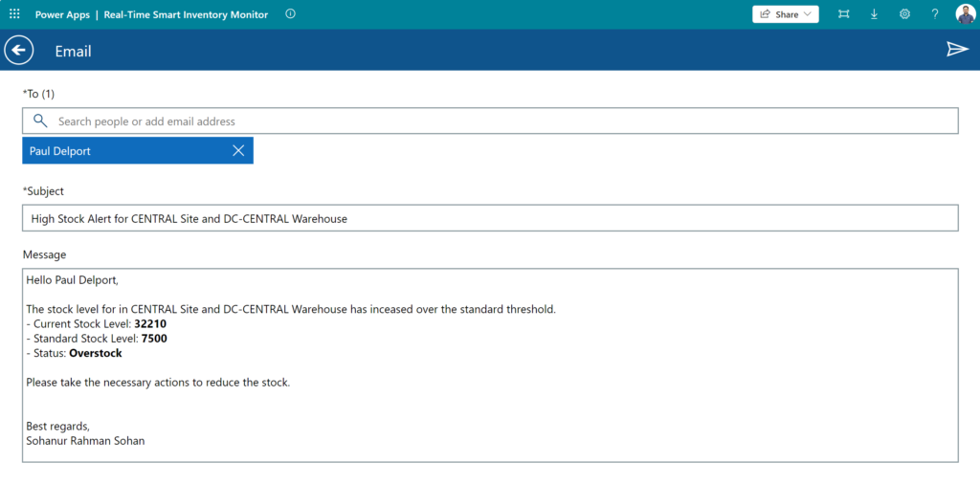This screenshot has width=980, height=485.
Task: Remove recipient Paul Delport with X
Action: [238, 150]
